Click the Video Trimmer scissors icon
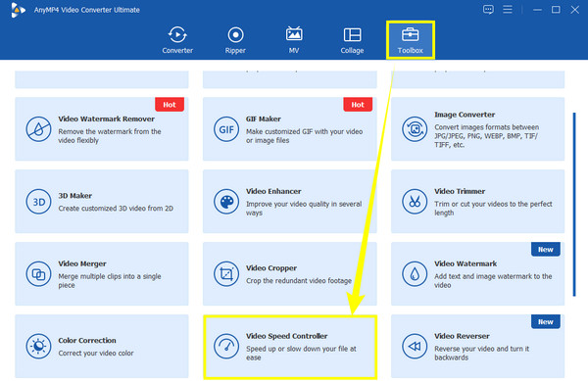The image size is (588, 381). coord(415,202)
